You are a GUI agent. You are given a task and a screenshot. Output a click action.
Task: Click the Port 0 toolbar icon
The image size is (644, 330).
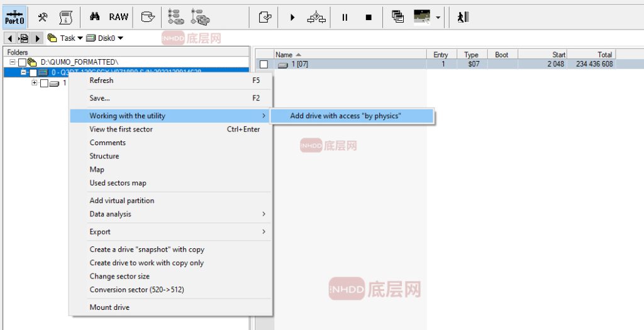coord(14,17)
